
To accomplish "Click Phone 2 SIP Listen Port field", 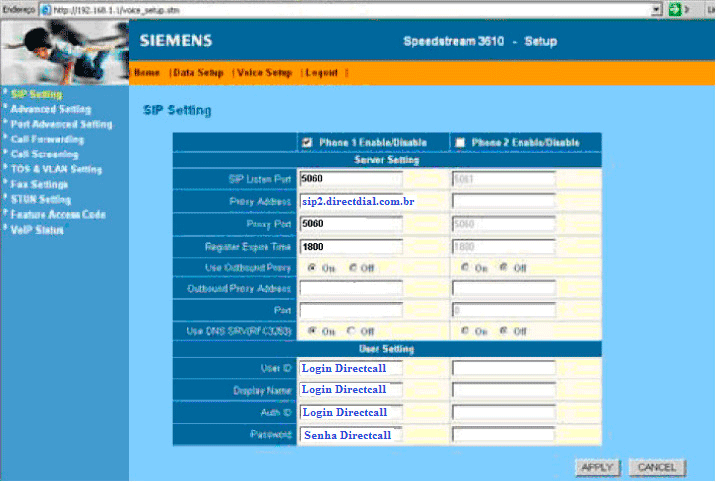I will click(x=504, y=179).
